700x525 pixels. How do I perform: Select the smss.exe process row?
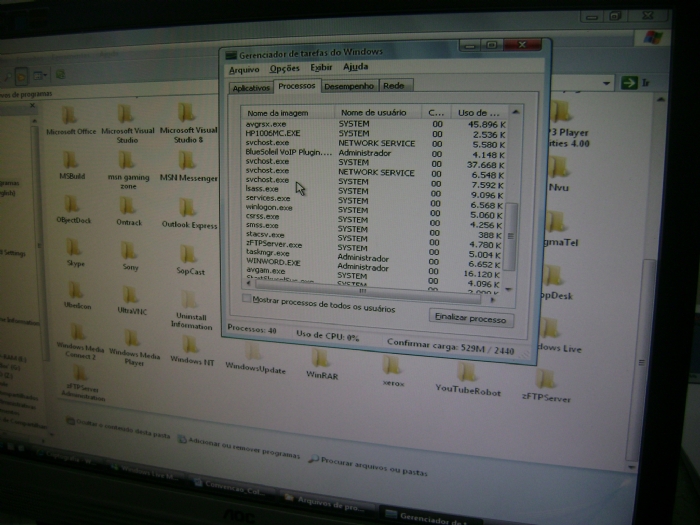tap(374, 228)
